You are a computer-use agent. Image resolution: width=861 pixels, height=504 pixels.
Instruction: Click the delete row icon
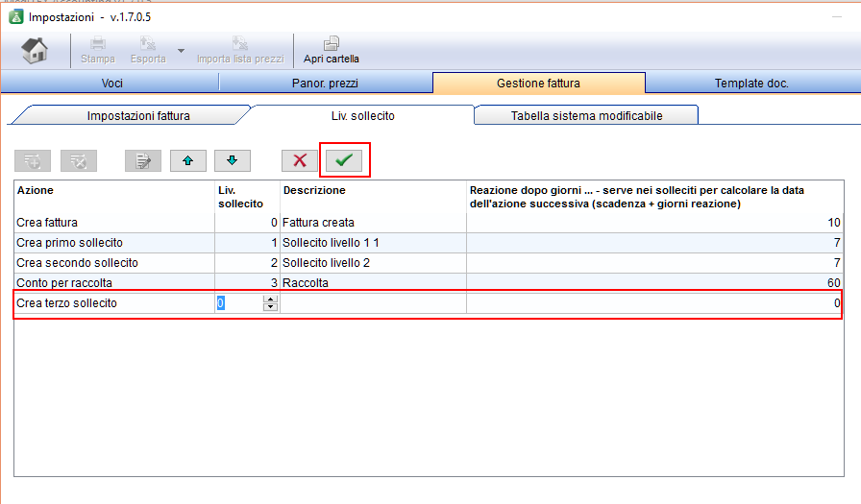pos(79,160)
